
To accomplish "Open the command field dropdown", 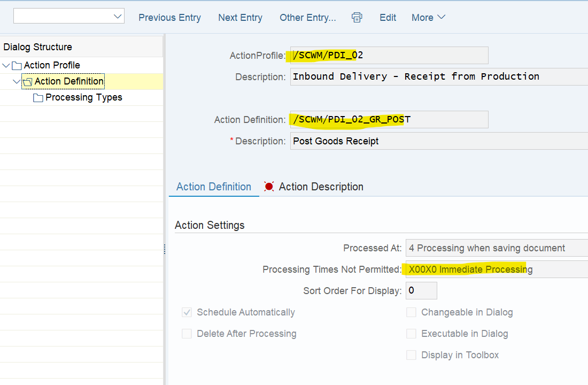I will 118,17.
